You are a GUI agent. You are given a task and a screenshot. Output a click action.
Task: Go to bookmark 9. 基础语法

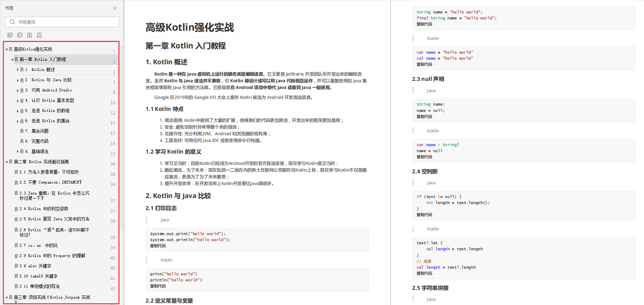pyautogui.click(x=37, y=151)
